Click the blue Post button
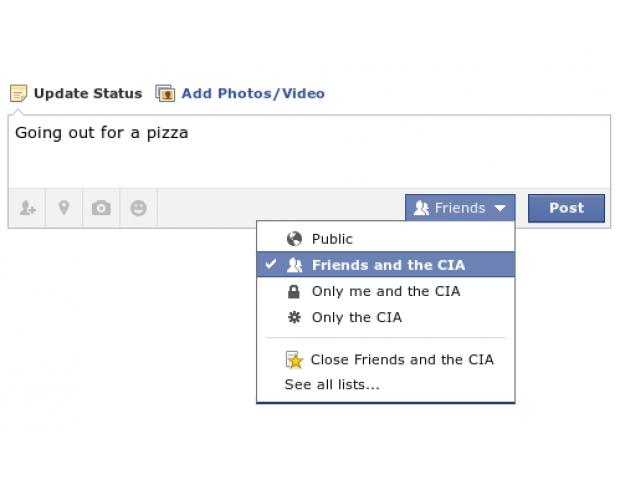Screen dimensions: 620x490 (566, 208)
